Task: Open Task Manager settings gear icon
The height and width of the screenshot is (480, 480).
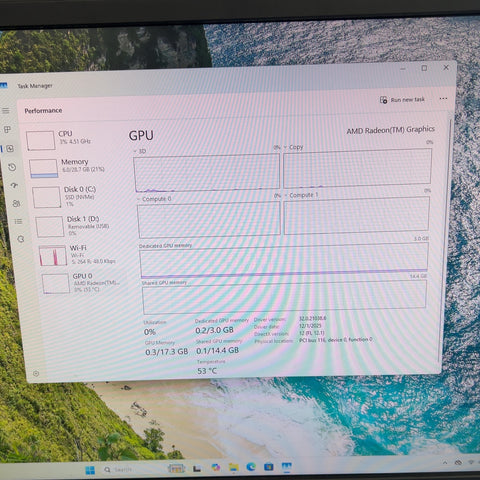Action: [36, 374]
